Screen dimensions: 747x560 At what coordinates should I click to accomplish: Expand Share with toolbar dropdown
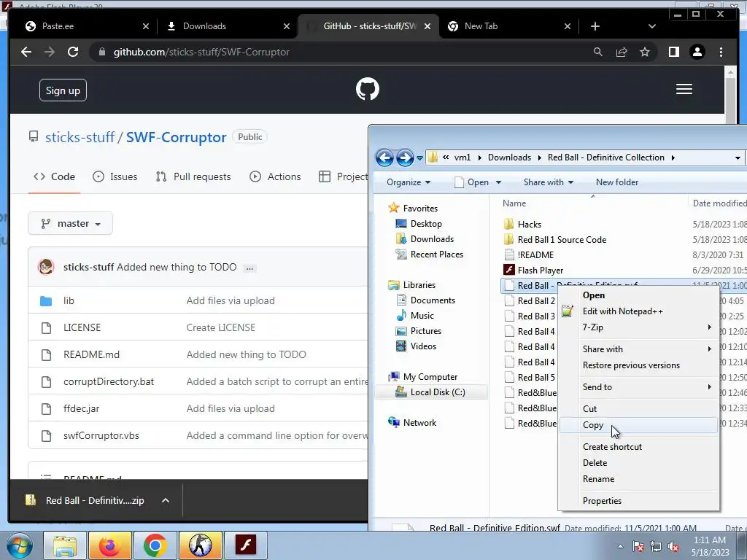pos(549,182)
